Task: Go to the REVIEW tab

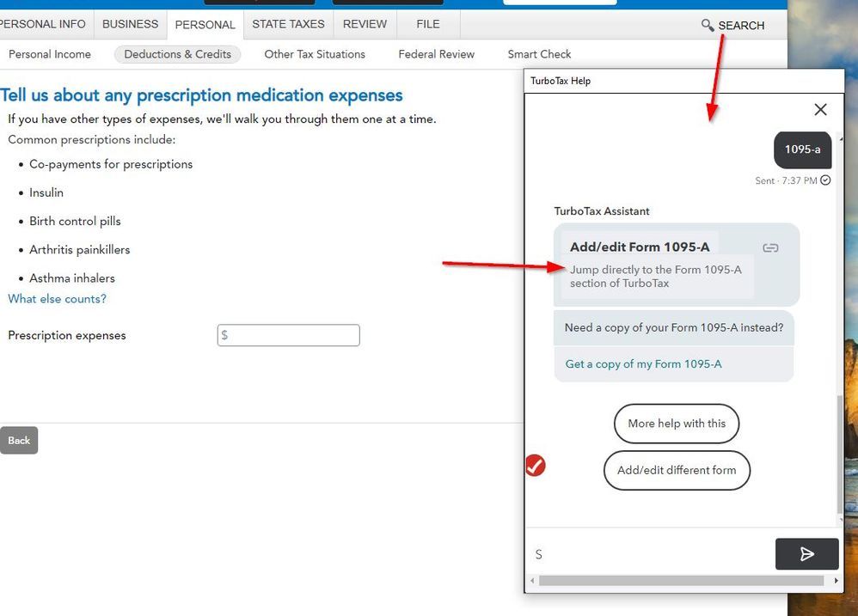Action: click(365, 24)
